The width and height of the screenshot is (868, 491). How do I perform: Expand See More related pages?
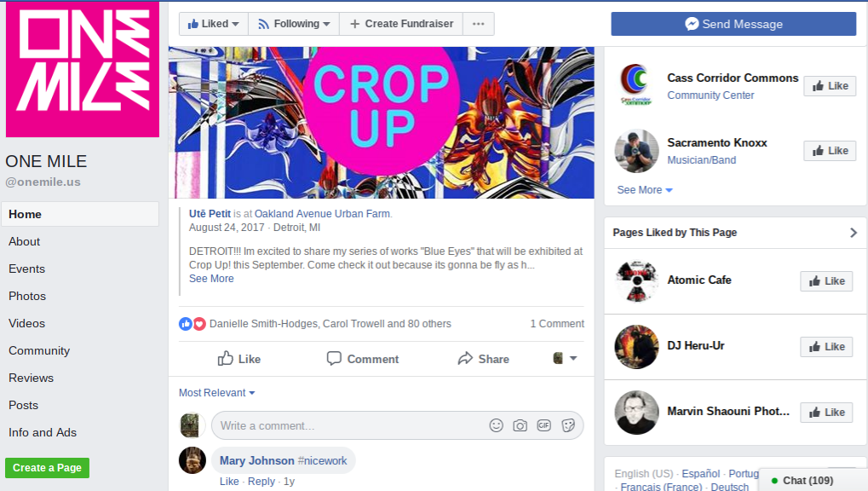click(x=645, y=190)
